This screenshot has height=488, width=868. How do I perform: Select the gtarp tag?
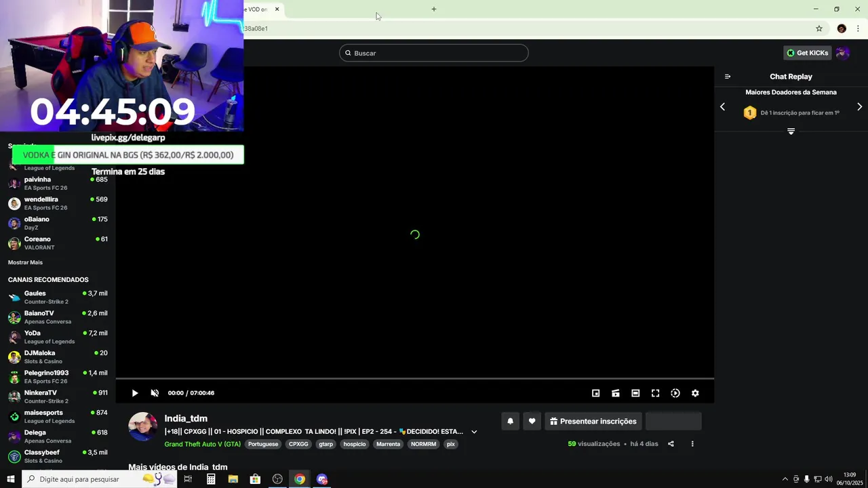(326, 444)
